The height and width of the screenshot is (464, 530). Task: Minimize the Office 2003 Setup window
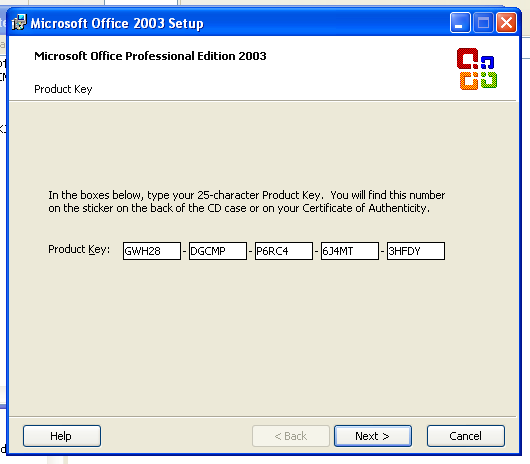point(460,23)
